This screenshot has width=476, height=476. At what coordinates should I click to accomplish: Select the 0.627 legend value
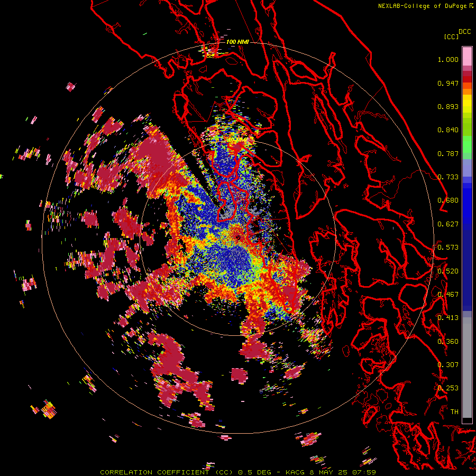coord(448,224)
